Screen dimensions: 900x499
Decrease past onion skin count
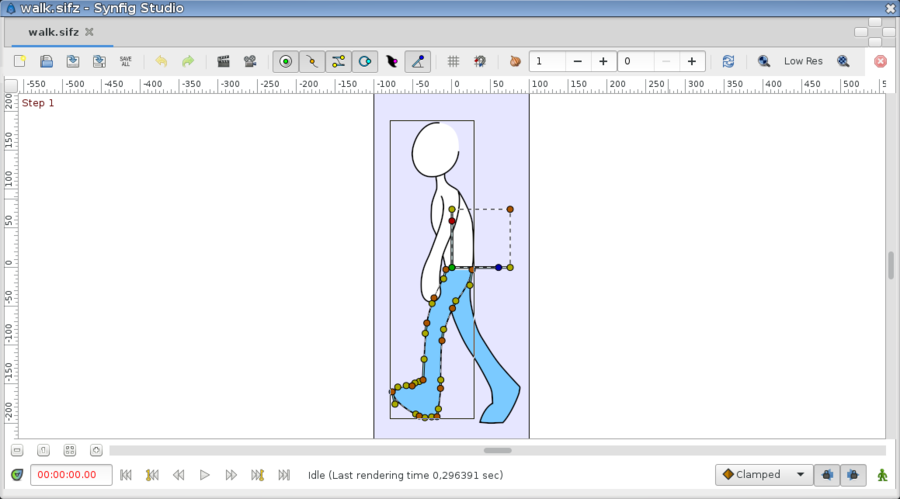point(578,61)
